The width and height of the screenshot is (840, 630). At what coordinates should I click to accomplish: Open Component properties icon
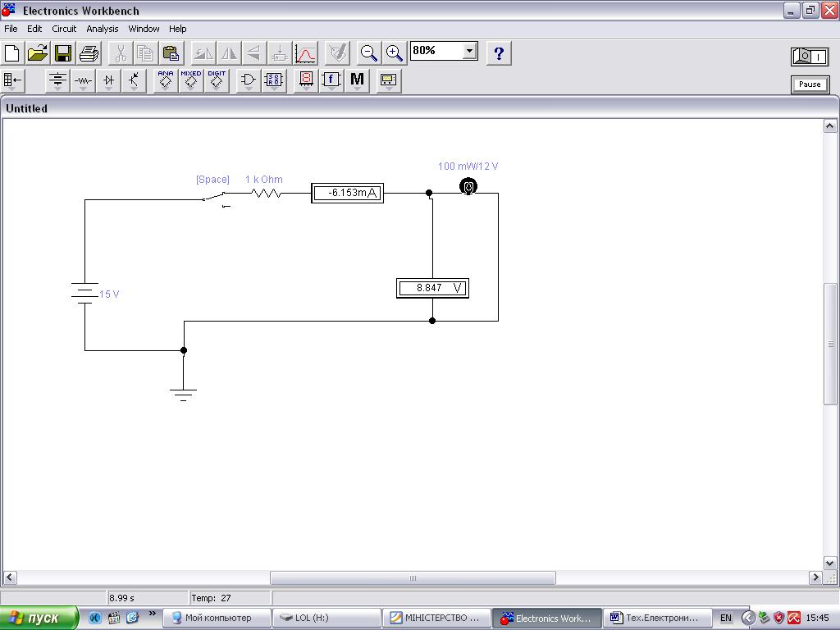337,53
